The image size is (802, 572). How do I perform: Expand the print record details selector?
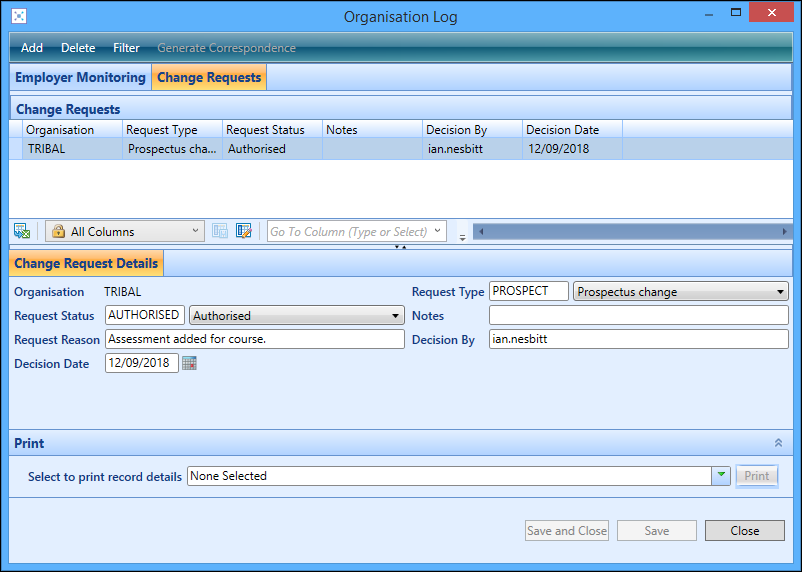pyautogui.click(x=720, y=476)
